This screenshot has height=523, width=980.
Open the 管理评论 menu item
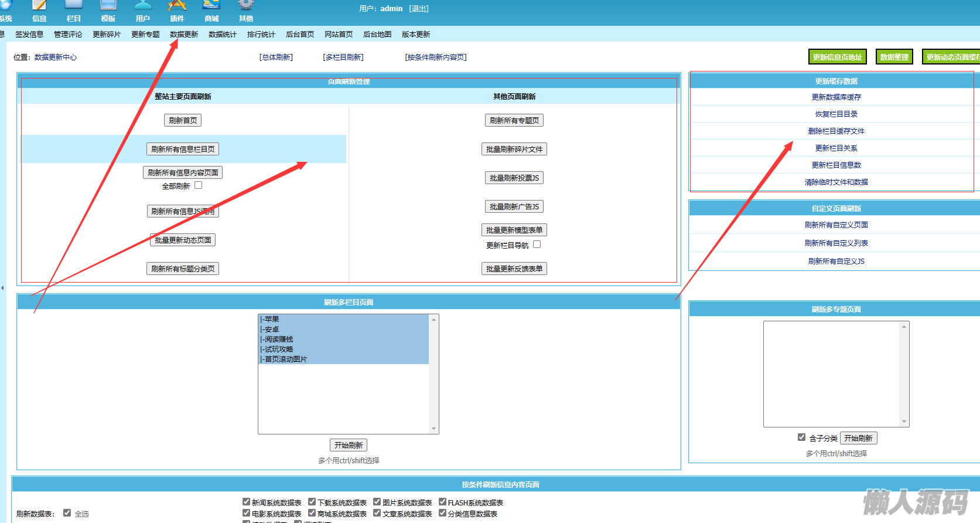[x=68, y=35]
